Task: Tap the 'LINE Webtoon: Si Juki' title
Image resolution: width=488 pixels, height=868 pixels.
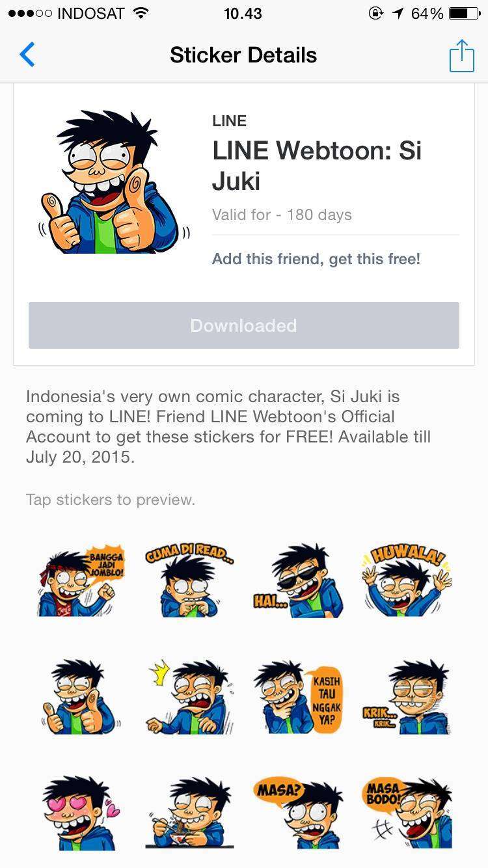Action: [x=317, y=166]
